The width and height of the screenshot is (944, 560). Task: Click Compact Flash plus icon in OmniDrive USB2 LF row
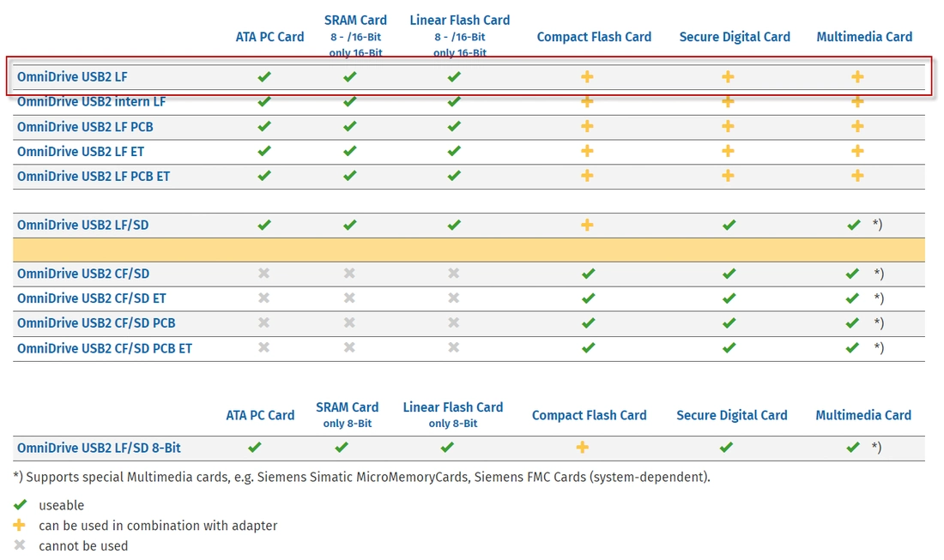pos(587,76)
